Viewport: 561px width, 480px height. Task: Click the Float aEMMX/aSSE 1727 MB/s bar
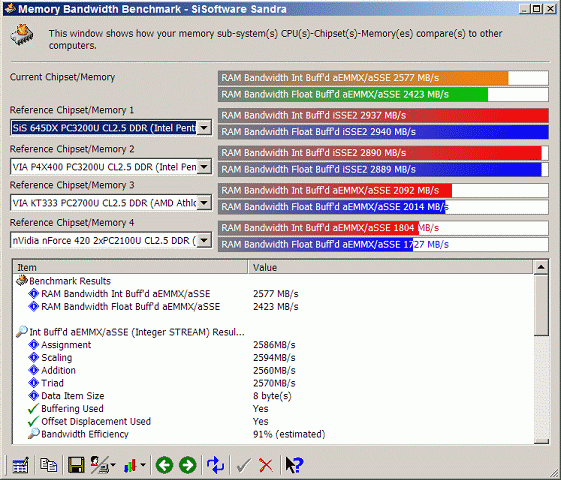pos(383,245)
